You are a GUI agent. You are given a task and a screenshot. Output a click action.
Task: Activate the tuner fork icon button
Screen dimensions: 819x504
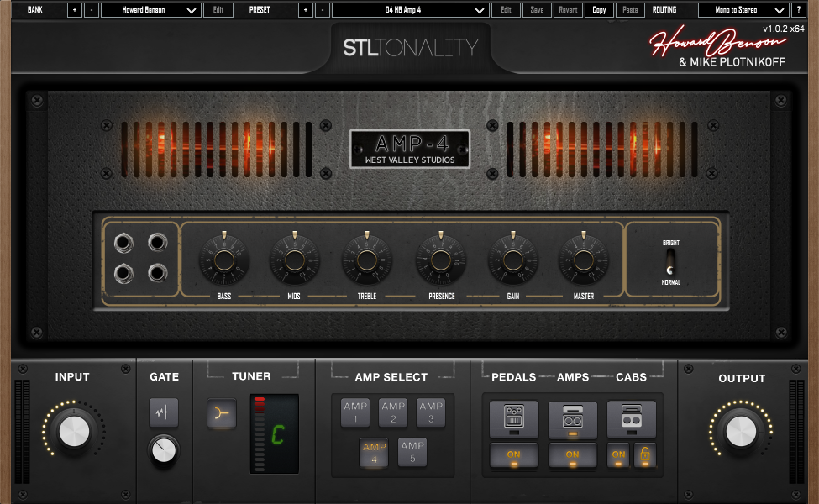point(222,413)
